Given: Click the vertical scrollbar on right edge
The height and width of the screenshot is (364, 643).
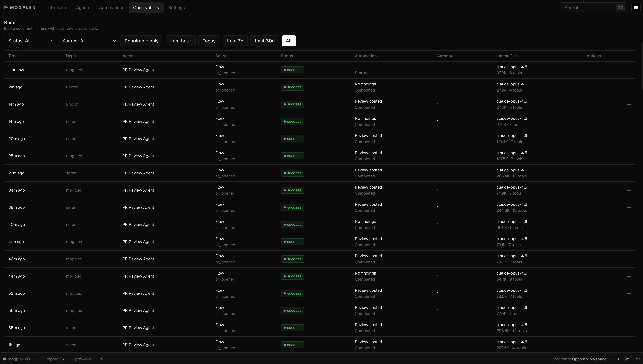Looking at the screenshot, I should [642, 66].
